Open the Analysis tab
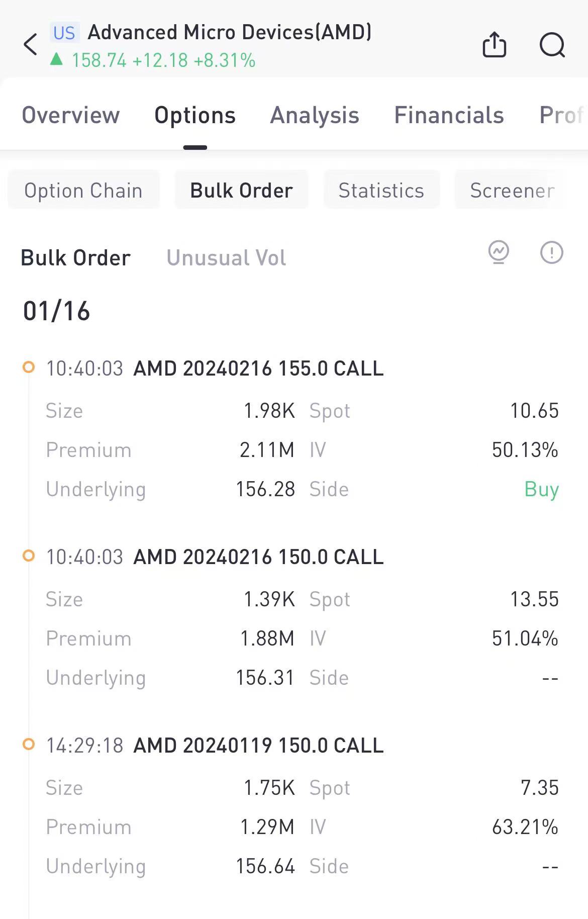Image resolution: width=588 pixels, height=919 pixels. [315, 115]
